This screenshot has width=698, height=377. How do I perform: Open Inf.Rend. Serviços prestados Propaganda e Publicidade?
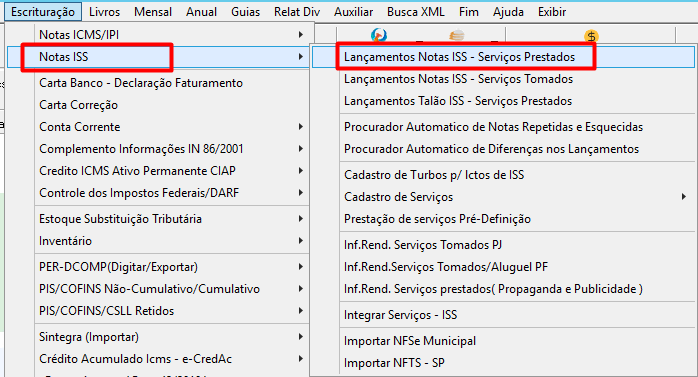503,289
